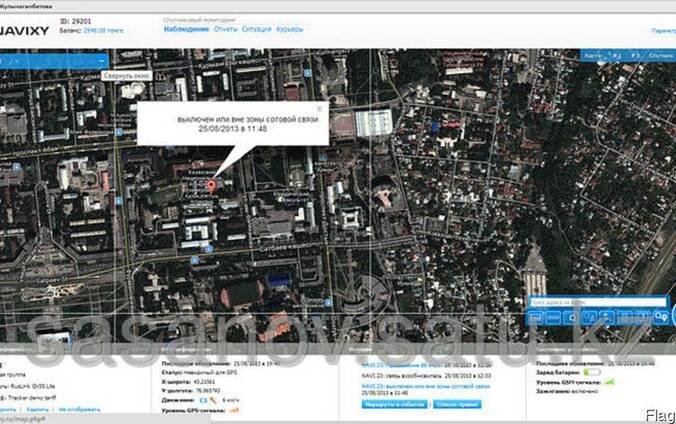
Task: Click the second icon in the blue map toolbar
Action: (x=553, y=318)
